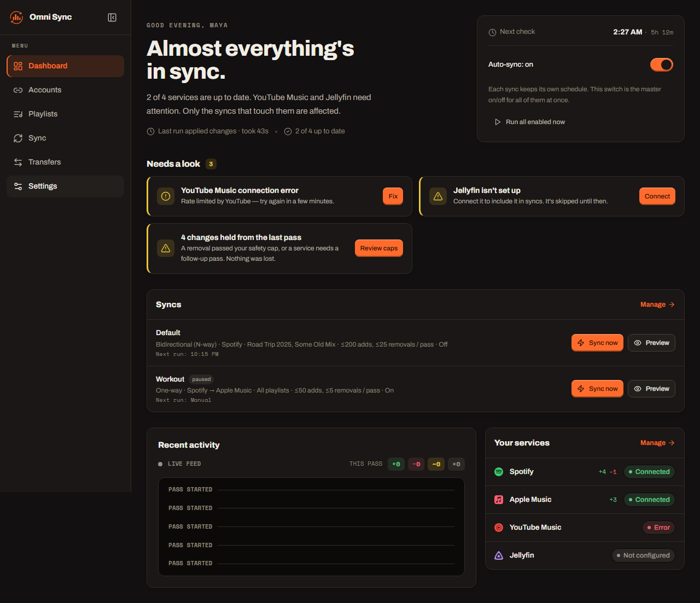Select the Default sync title
Screen dimensions: 700x603
tap(168, 332)
